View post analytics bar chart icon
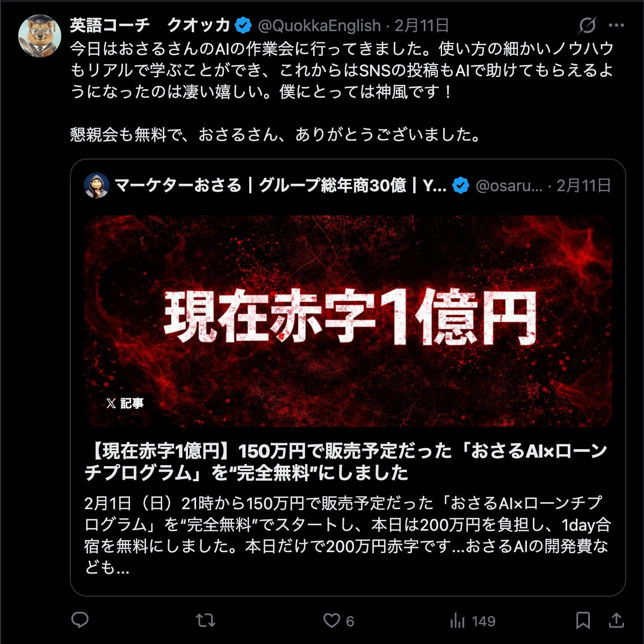644x644 pixels. 457,620
